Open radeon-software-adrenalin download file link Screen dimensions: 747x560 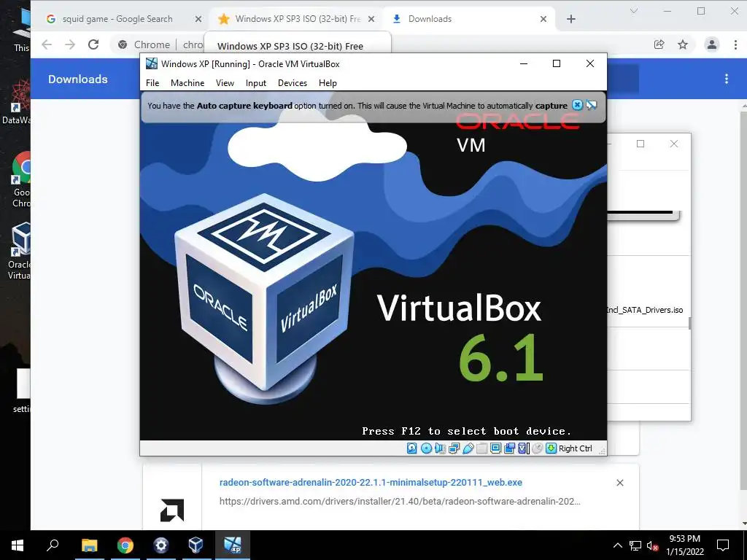[371, 483]
